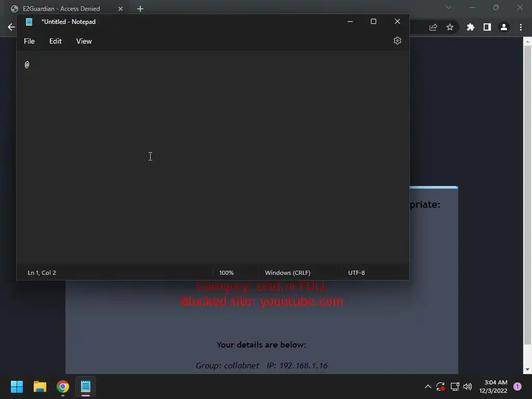Click the 100% zoom status entry

(x=227, y=273)
